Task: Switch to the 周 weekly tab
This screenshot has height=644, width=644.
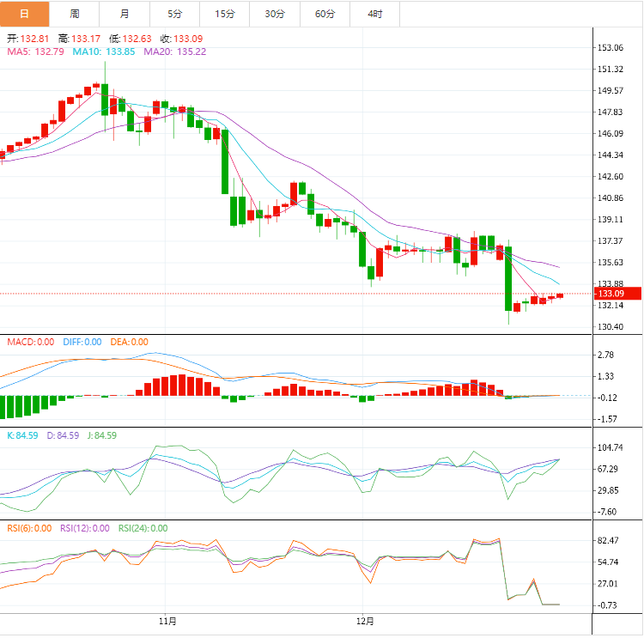Action: pos(75,14)
